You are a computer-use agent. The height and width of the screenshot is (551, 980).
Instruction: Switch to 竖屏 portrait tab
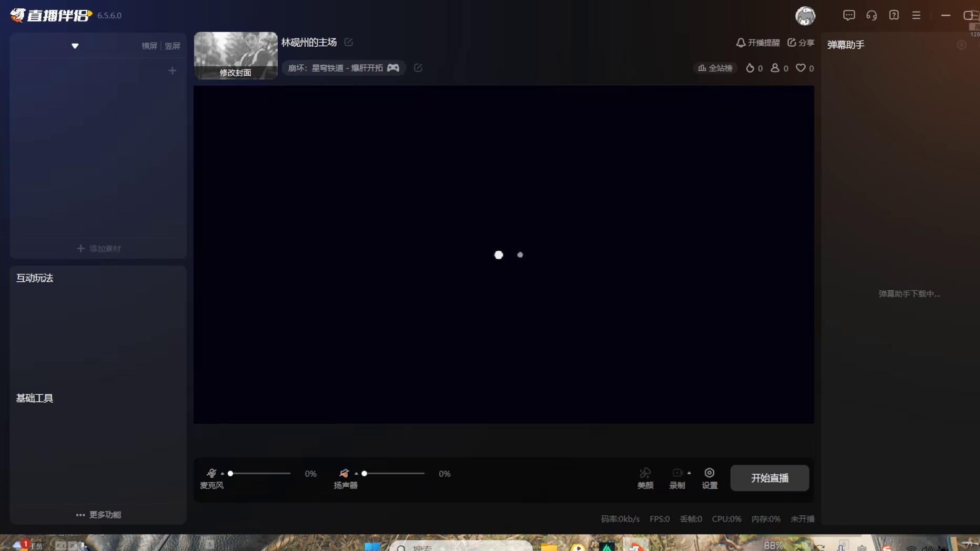(x=173, y=46)
